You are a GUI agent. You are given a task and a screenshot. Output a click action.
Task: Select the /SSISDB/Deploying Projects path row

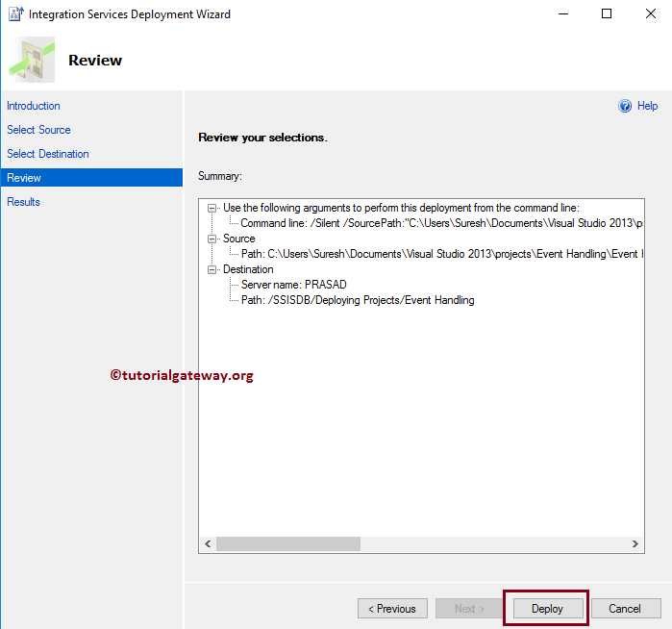[358, 300]
